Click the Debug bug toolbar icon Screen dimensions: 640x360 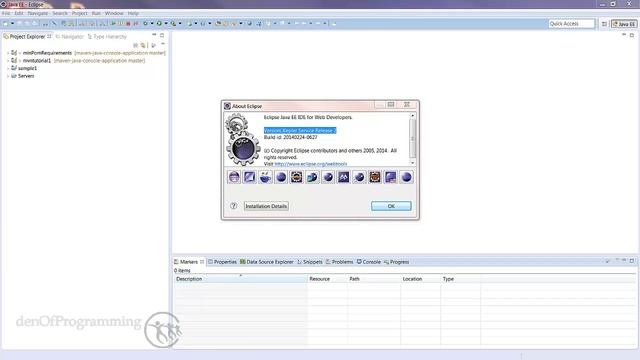pyautogui.click(x=145, y=24)
